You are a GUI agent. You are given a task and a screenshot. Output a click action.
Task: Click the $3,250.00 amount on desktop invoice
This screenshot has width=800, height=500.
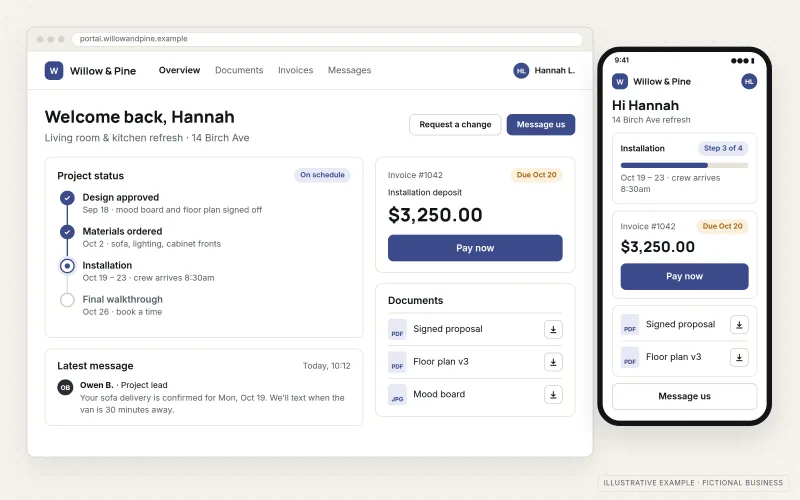pos(435,215)
